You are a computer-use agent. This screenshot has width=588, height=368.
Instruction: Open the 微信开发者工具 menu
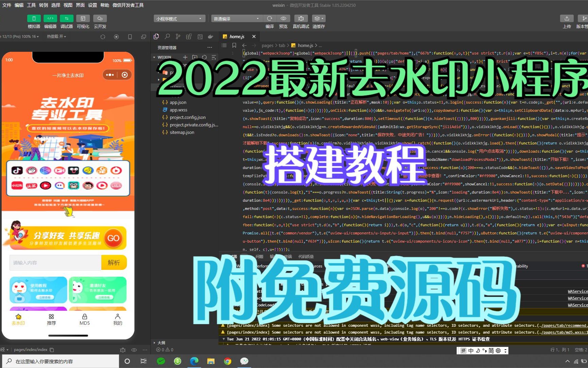pyautogui.click(x=128, y=5)
